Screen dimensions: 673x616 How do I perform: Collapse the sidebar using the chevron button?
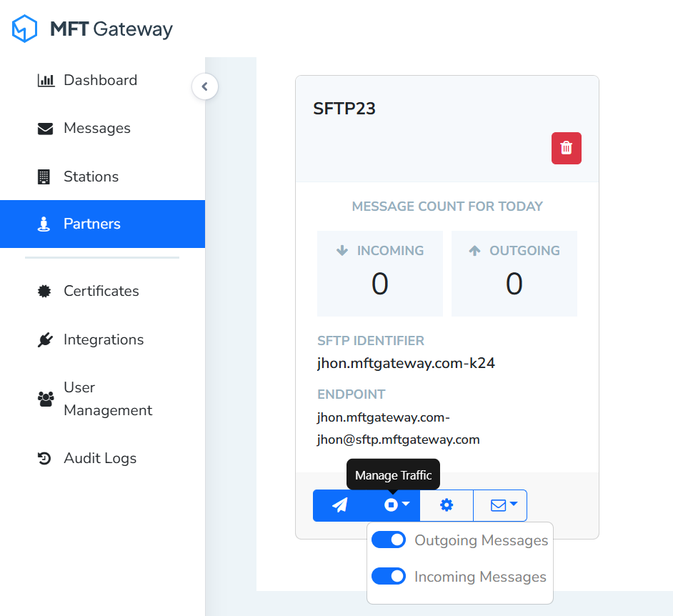pos(205,86)
